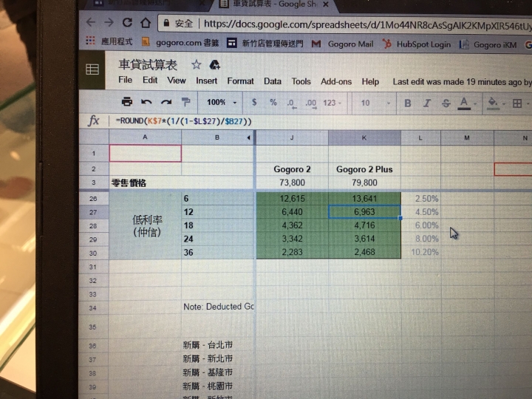Select column M header
Screen dimensions: 532x399
coord(467,137)
